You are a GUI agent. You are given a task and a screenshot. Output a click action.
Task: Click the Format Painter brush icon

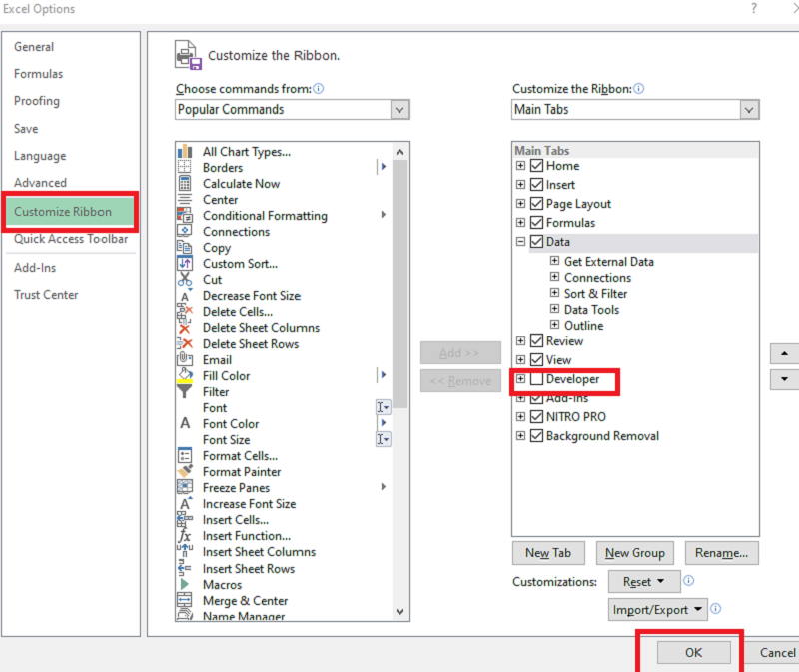(x=185, y=471)
